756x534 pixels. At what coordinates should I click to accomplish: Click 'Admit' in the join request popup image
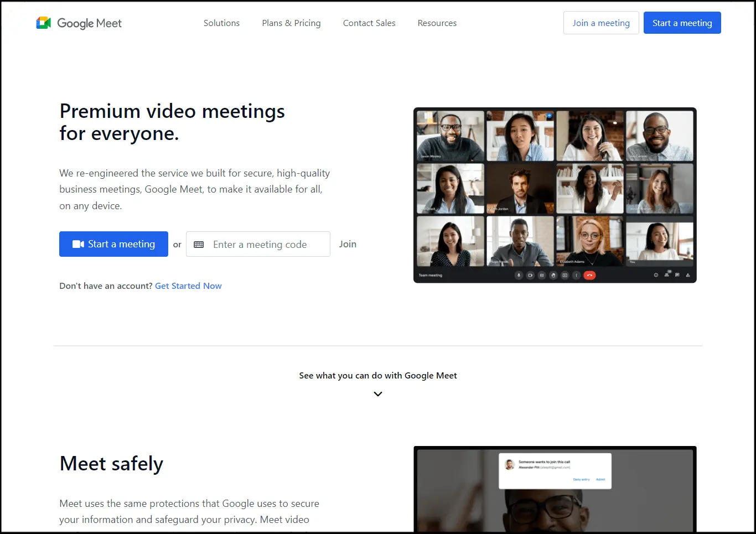pyautogui.click(x=600, y=479)
